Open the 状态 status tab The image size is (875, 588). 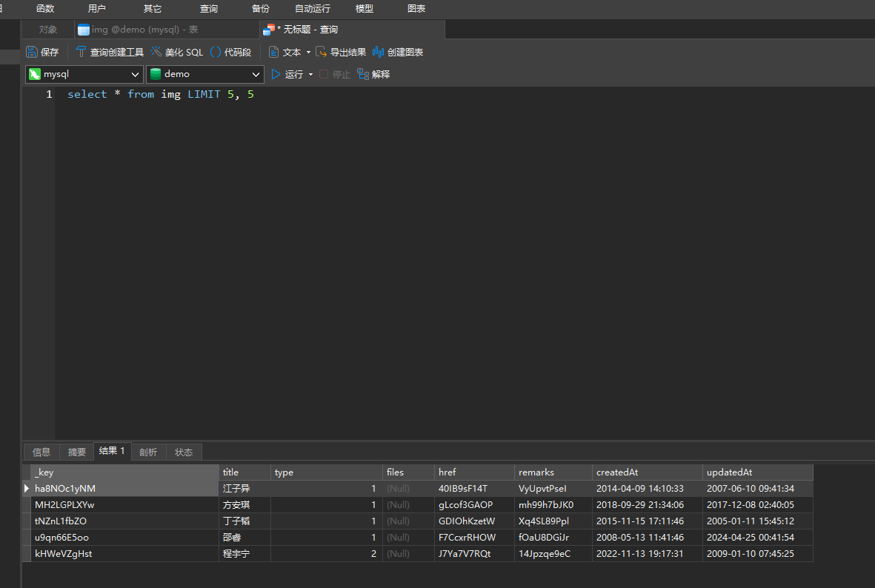pos(184,452)
